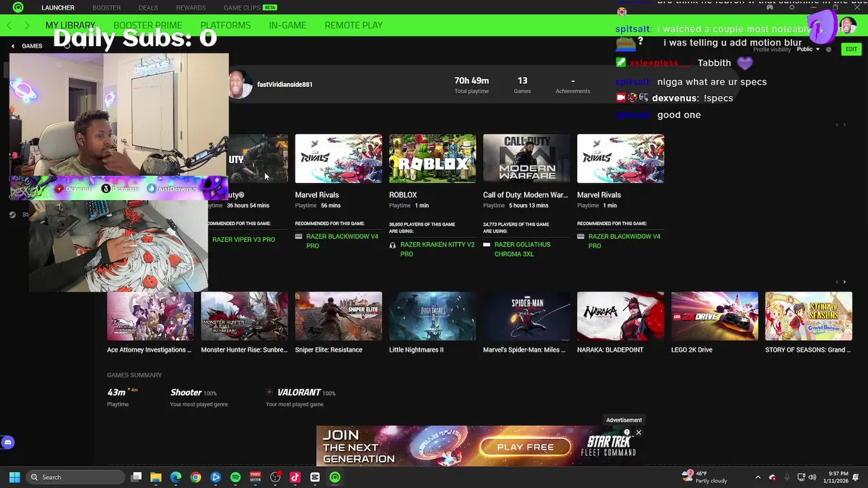Open Marvel's Spider-Man Miles Morales thumbnail
The width and height of the screenshot is (868, 488).
527,316
